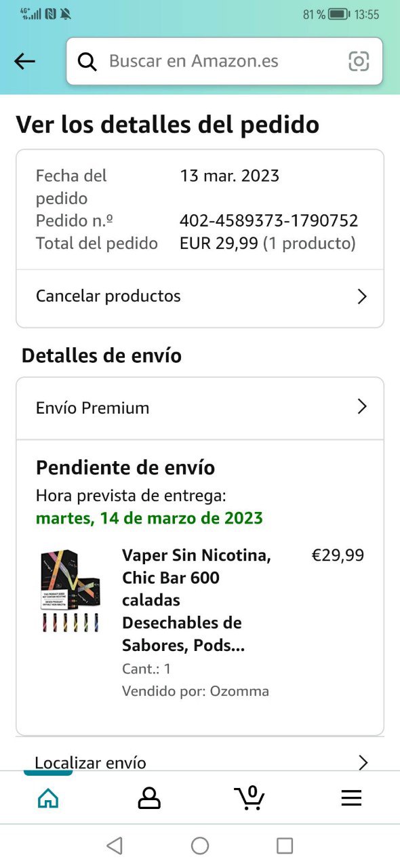Select Cancelar productos option
The height and width of the screenshot is (868, 400).
click(200, 296)
